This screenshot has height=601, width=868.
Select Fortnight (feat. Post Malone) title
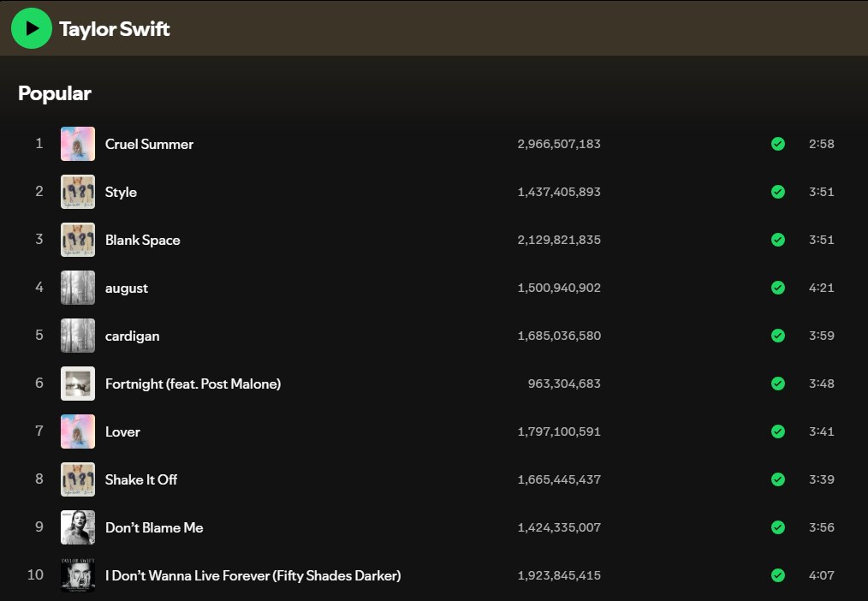(193, 384)
